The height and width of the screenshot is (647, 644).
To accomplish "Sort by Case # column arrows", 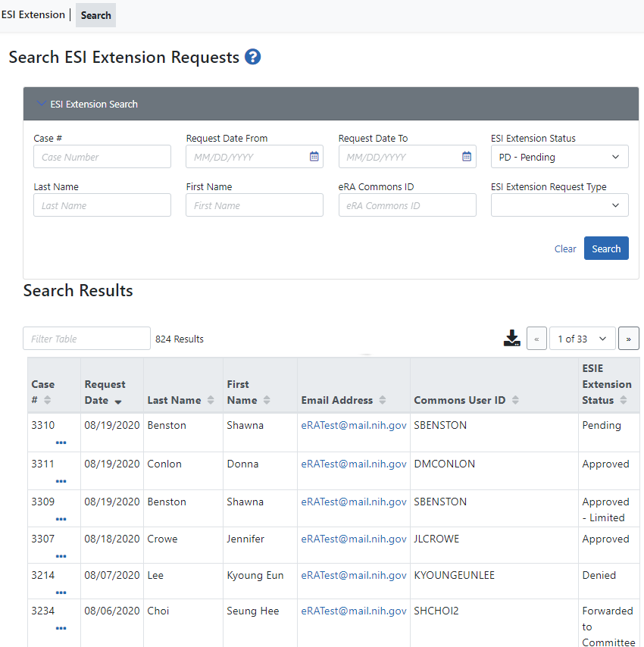I will [x=48, y=400].
